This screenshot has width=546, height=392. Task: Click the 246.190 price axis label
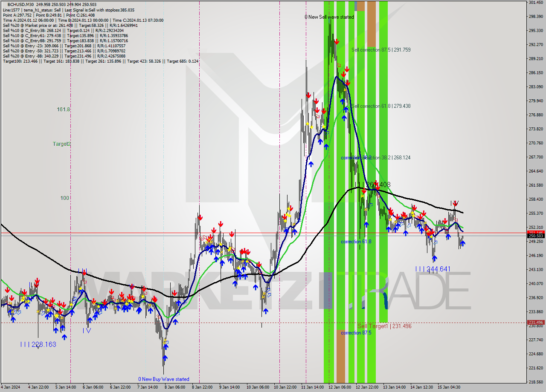coord(535,256)
